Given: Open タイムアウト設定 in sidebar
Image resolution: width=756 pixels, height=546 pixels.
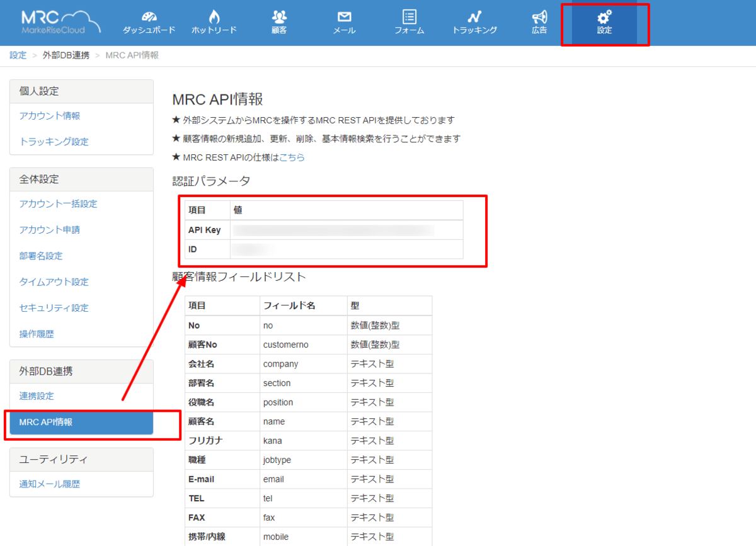Looking at the screenshot, I should (54, 282).
